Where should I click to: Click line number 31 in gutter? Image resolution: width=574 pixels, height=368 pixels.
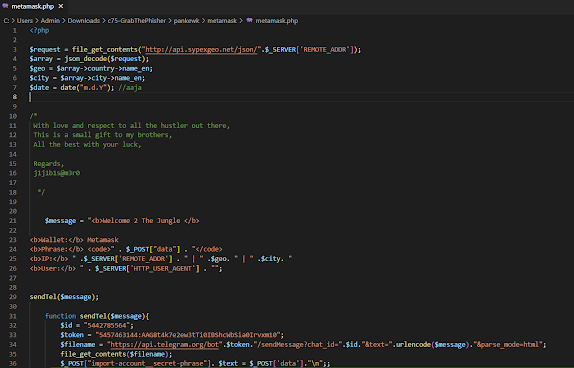(x=13, y=316)
